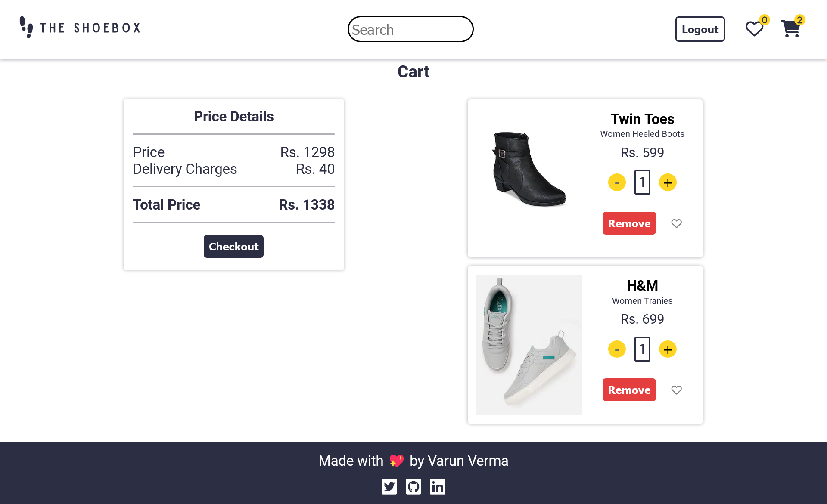
Task: Decrease H&M Tranies quantity with minus button
Action: 617,349
